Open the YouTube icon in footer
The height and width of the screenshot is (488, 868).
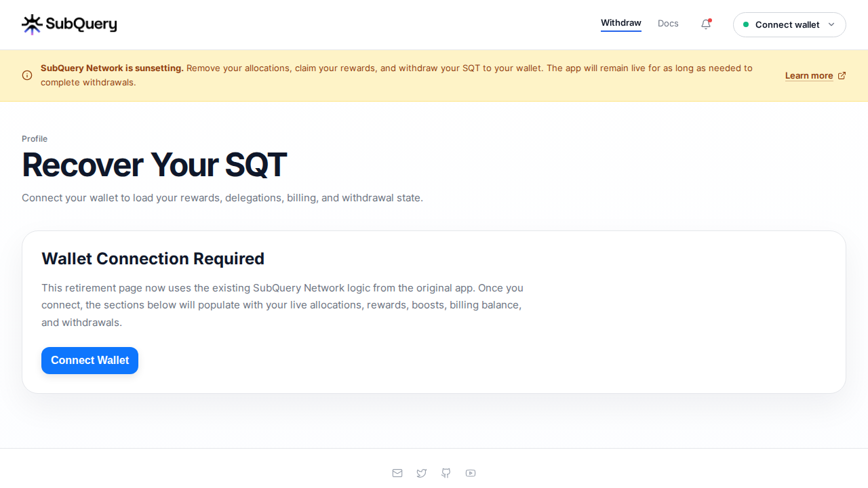tap(471, 473)
